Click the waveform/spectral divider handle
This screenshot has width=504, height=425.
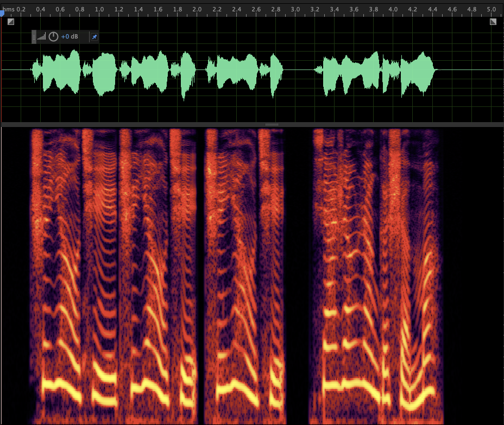click(272, 124)
